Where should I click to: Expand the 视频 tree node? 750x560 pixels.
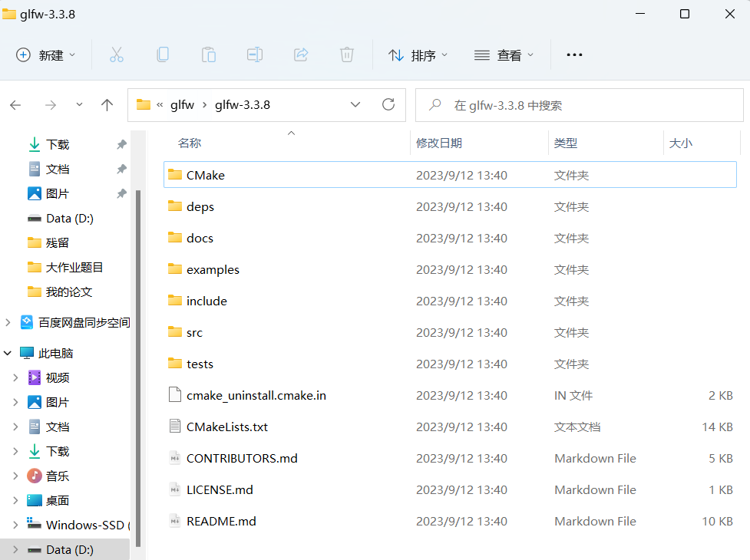[15, 377]
